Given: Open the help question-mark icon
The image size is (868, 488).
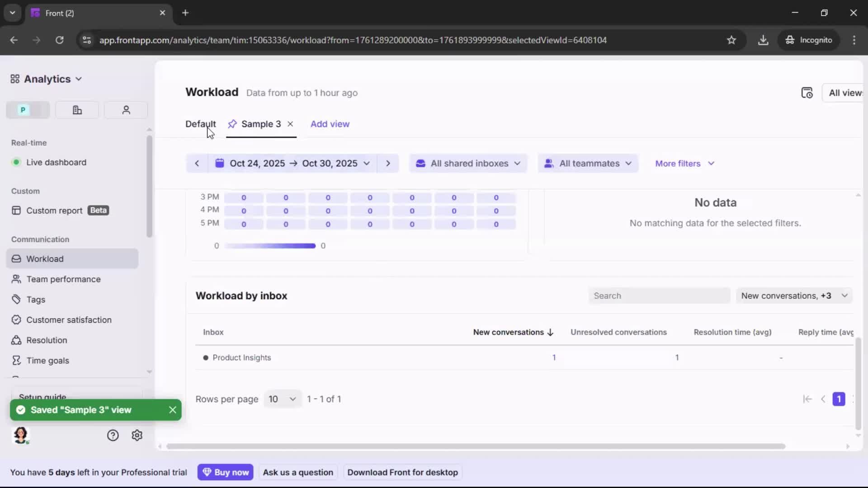Looking at the screenshot, I should [112, 435].
